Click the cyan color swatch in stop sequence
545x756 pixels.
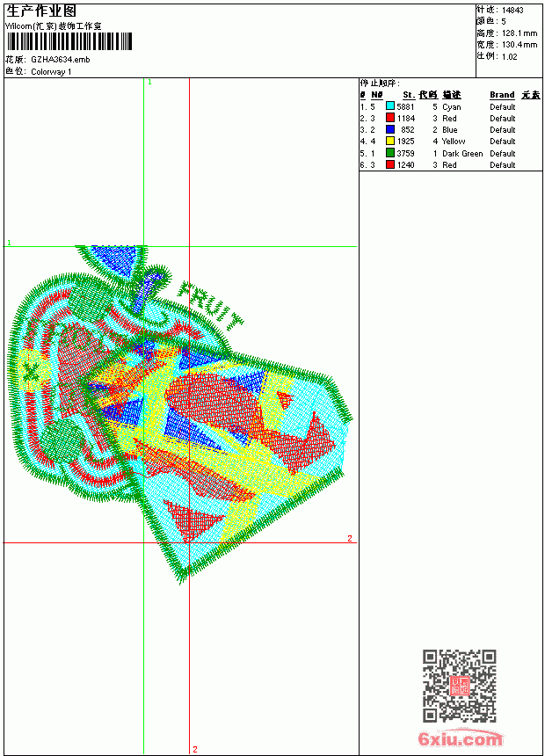pos(390,106)
